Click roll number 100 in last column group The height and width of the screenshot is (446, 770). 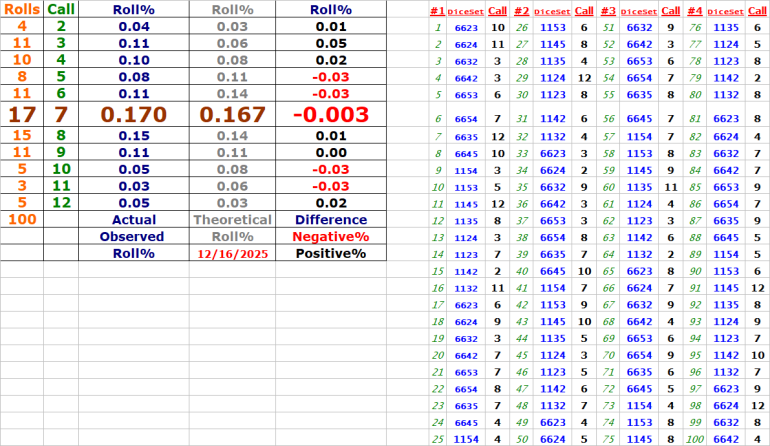tap(694, 438)
